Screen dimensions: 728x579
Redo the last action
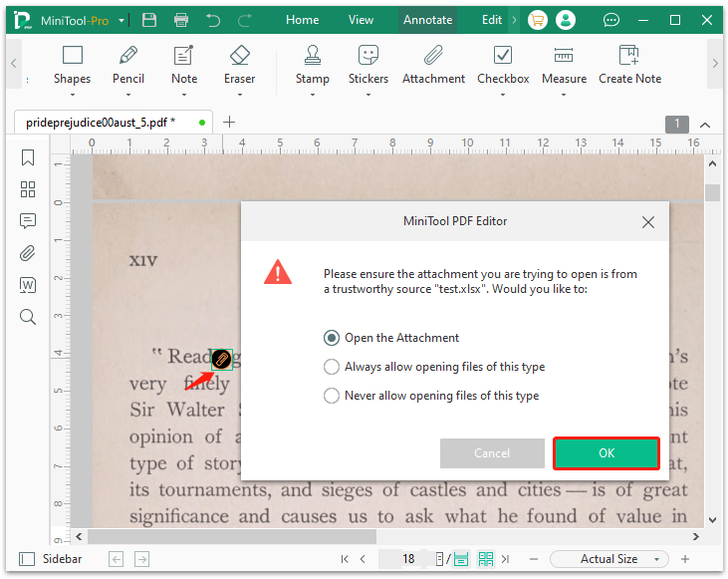tap(245, 20)
